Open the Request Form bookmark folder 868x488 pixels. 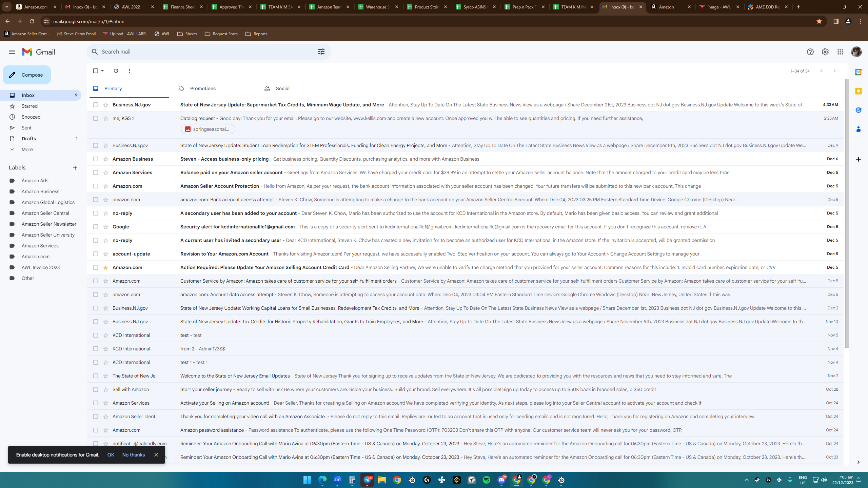(221, 34)
